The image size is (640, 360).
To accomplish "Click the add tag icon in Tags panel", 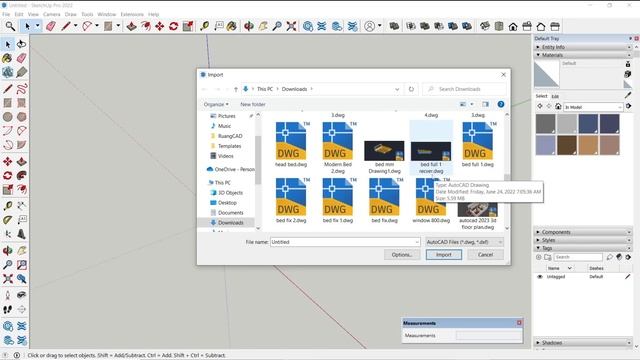I will (x=539, y=257).
